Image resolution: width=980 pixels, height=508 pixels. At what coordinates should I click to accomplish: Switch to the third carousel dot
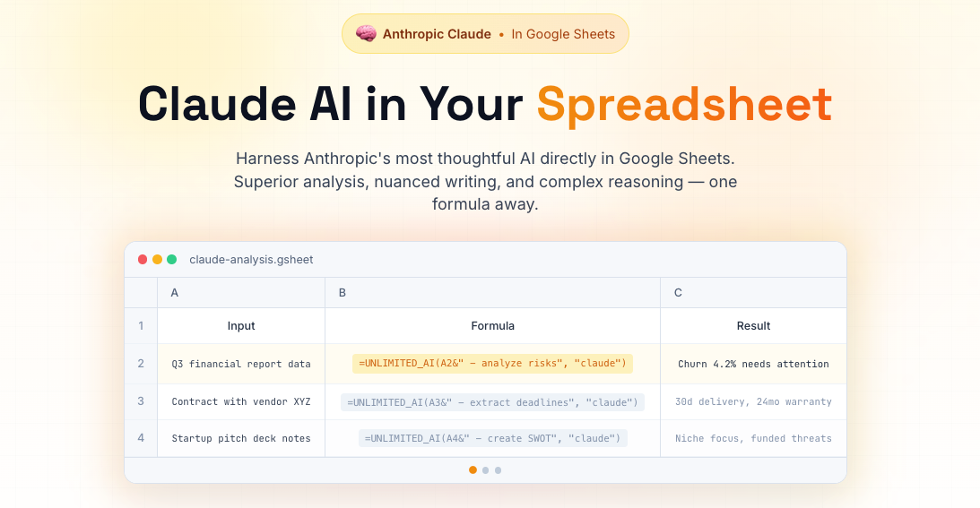[499, 470]
